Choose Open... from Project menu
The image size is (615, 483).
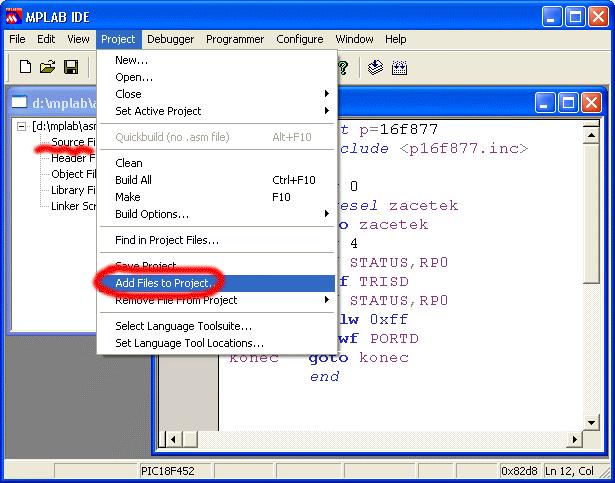coord(217,77)
